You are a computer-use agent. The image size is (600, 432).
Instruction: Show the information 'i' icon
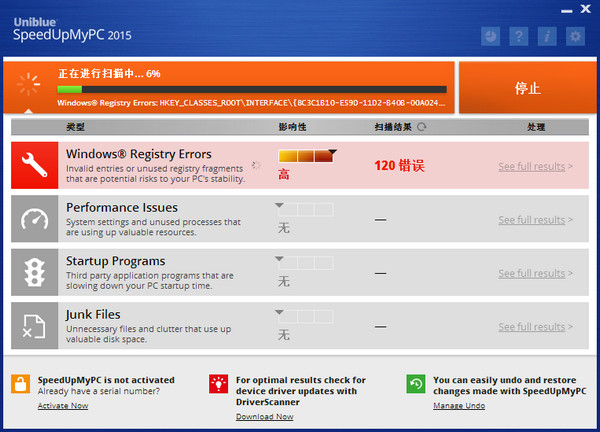547,36
